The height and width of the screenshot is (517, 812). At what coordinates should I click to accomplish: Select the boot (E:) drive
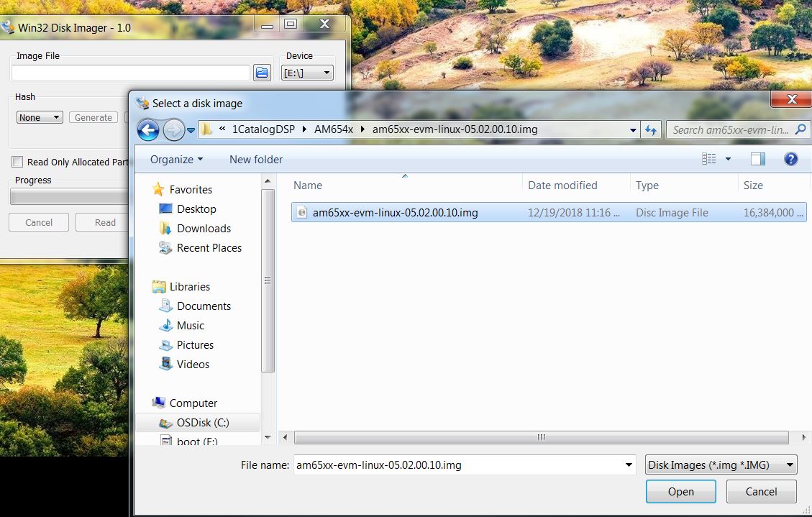pyautogui.click(x=197, y=441)
